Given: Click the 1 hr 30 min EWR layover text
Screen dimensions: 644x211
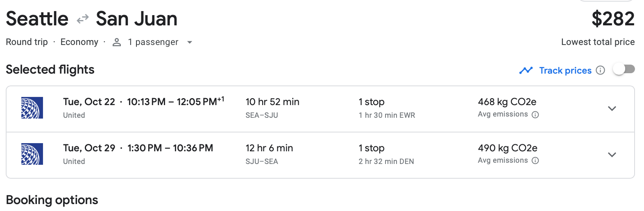Looking at the screenshot, I should coord(387,115).
